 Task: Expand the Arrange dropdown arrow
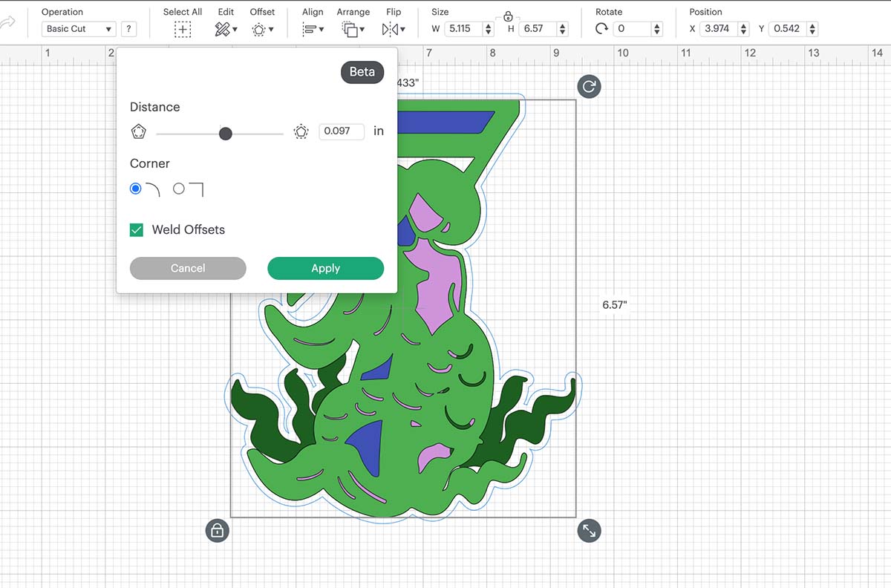click(361, 30)
